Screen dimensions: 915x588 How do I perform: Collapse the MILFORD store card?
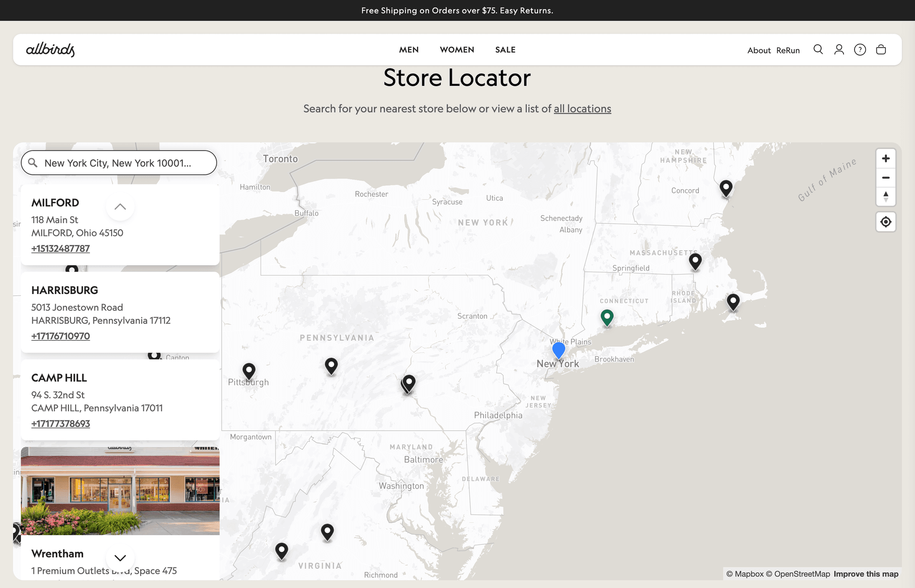(120, 206)
